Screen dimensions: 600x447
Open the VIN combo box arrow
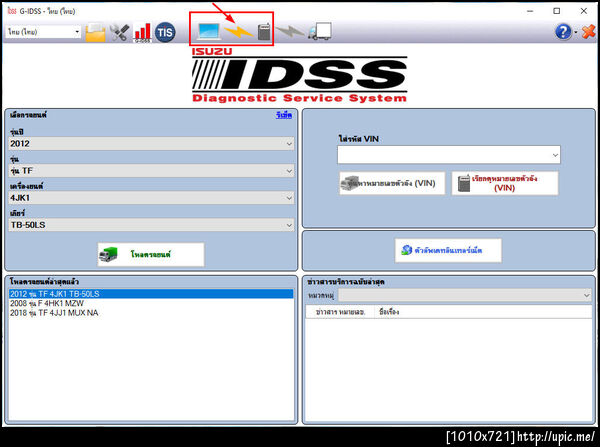555,155
